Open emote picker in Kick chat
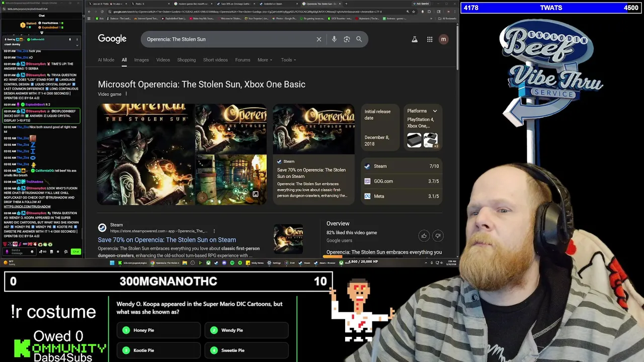 (32, 251)
